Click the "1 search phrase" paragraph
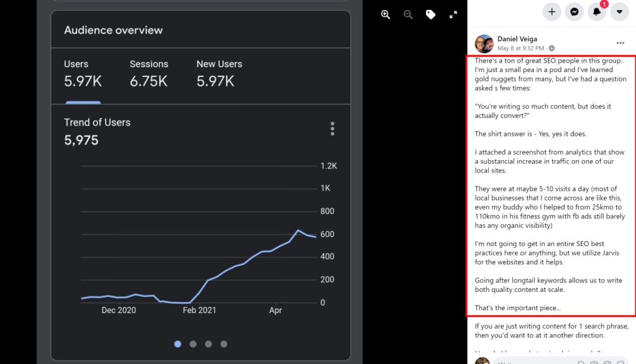 (x=552, y=330)
